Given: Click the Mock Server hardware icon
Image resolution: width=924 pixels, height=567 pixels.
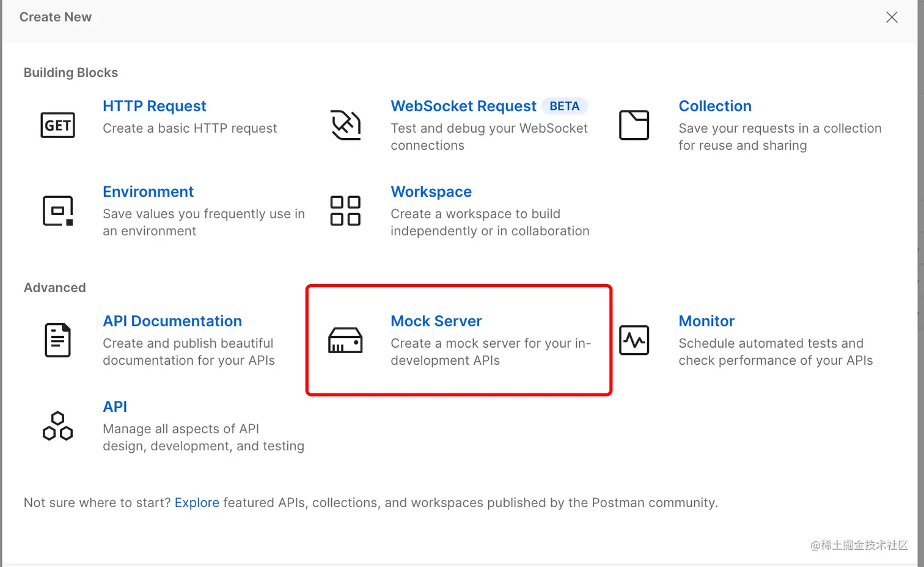Looking at the screenshot, I should pyautogui.click(x=345, y=340).
